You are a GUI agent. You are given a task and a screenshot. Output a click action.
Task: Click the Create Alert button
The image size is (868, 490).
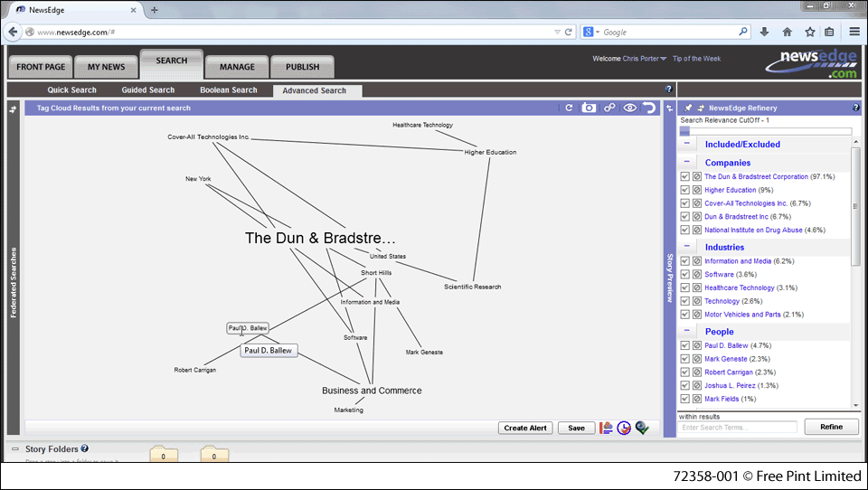[x=525, y=428]
